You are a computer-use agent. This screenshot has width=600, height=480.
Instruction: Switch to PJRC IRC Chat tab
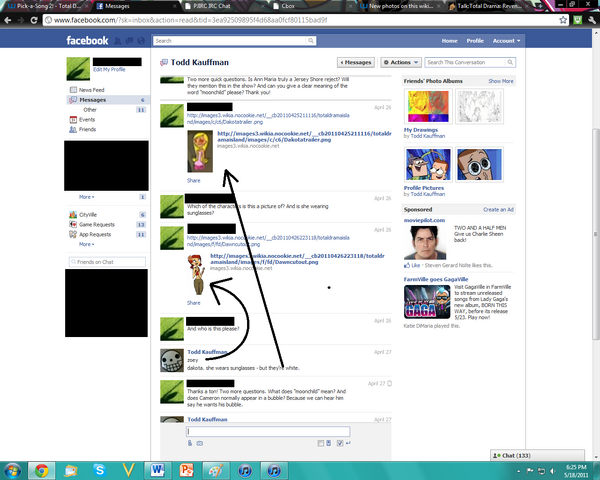click(224, 6)
